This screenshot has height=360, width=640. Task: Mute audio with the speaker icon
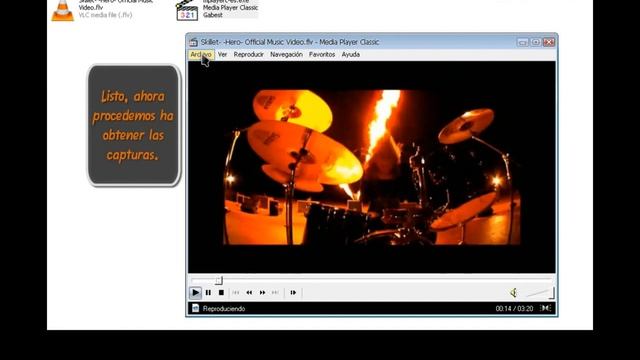[514, 293]
